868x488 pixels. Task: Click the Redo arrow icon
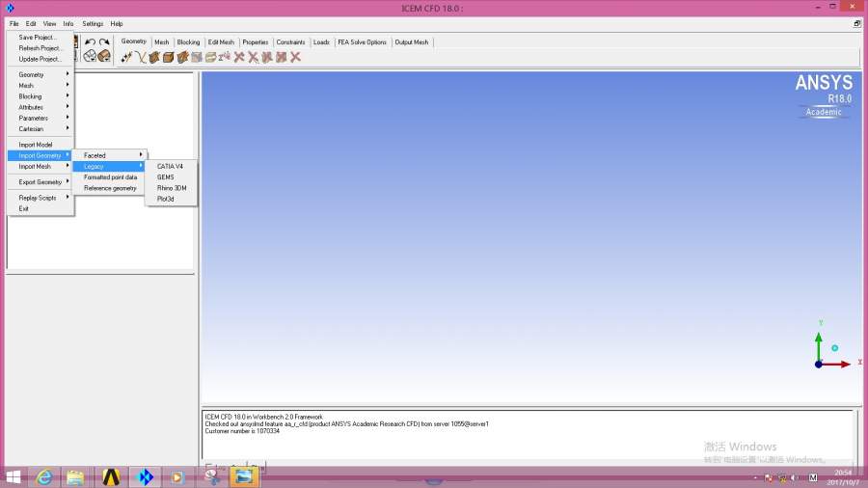[104, 42]
